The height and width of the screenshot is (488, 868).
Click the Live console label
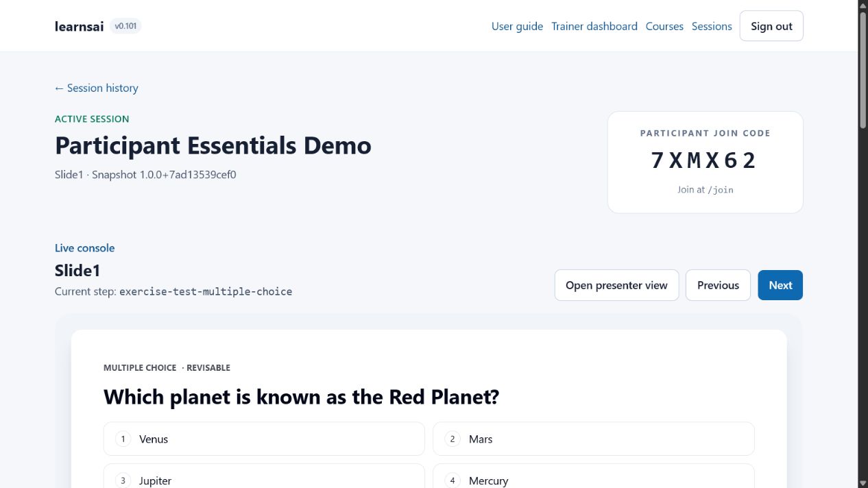coord(85,248)
